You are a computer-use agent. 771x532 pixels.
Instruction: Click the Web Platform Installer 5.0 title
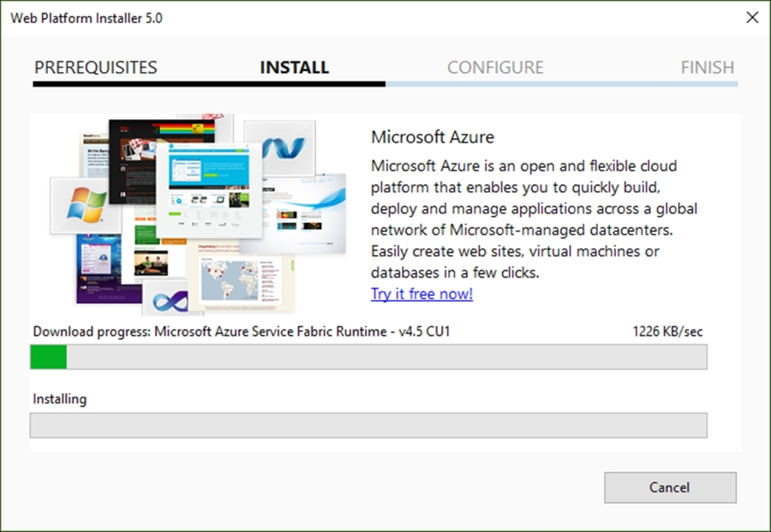point(87,18)
